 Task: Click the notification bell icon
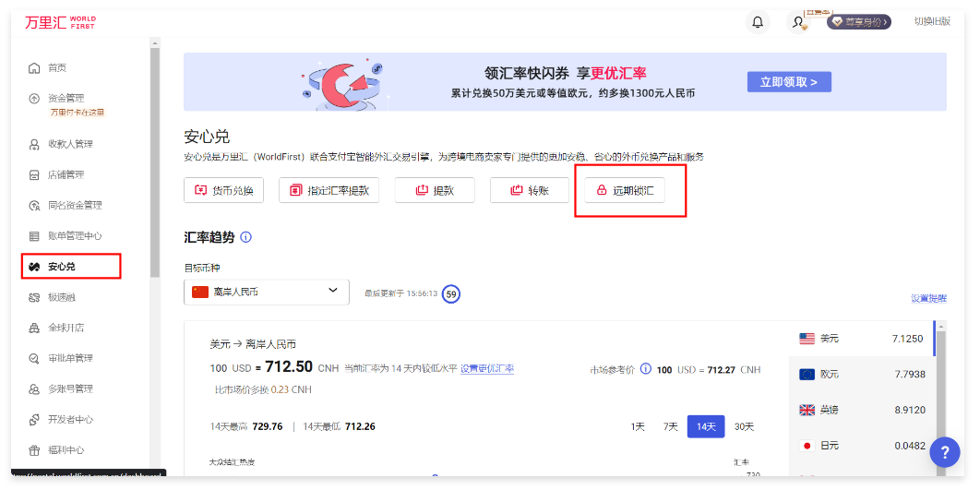point(758,22)
